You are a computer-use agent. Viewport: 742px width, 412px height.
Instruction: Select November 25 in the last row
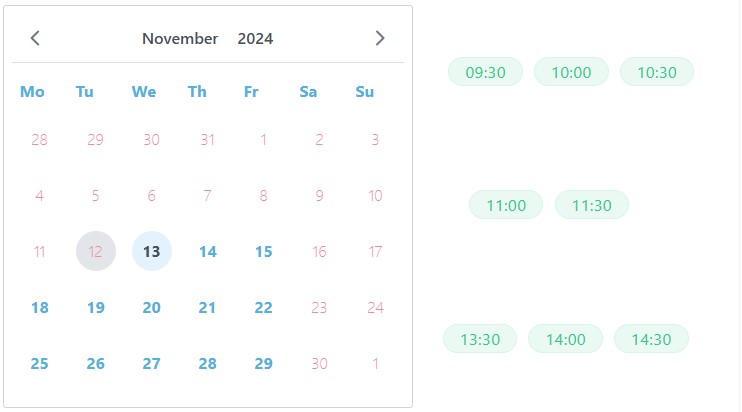40,364
